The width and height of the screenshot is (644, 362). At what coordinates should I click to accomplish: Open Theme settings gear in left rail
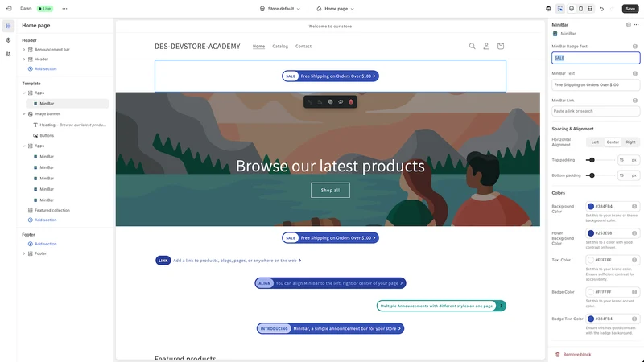pyautogui.click(x=8, y=39)
